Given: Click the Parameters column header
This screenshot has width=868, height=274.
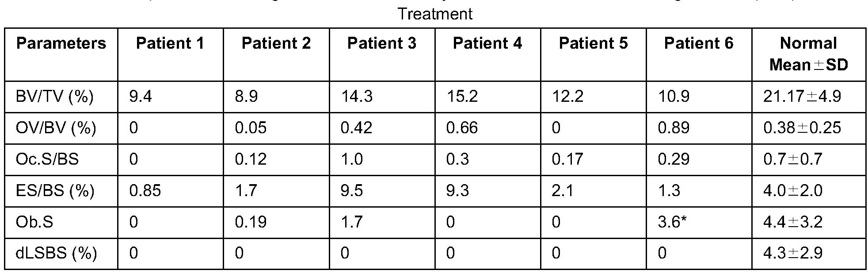Looking at the screenshot, I should coord(61,43).
